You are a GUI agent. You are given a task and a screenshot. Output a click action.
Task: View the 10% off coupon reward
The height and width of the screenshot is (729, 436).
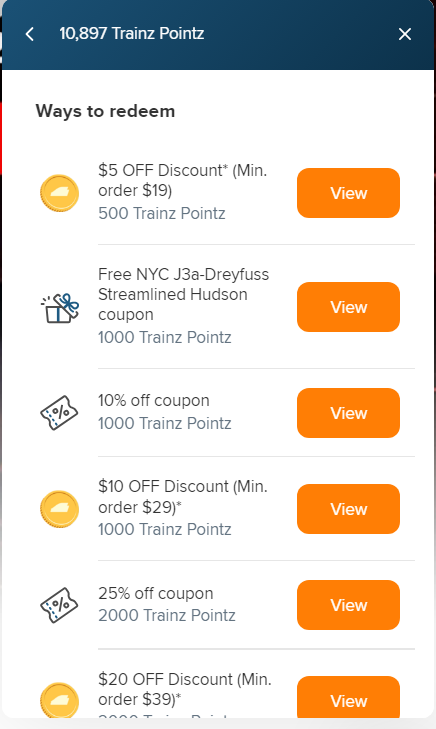pyautogui.click(x=349, y=413)
